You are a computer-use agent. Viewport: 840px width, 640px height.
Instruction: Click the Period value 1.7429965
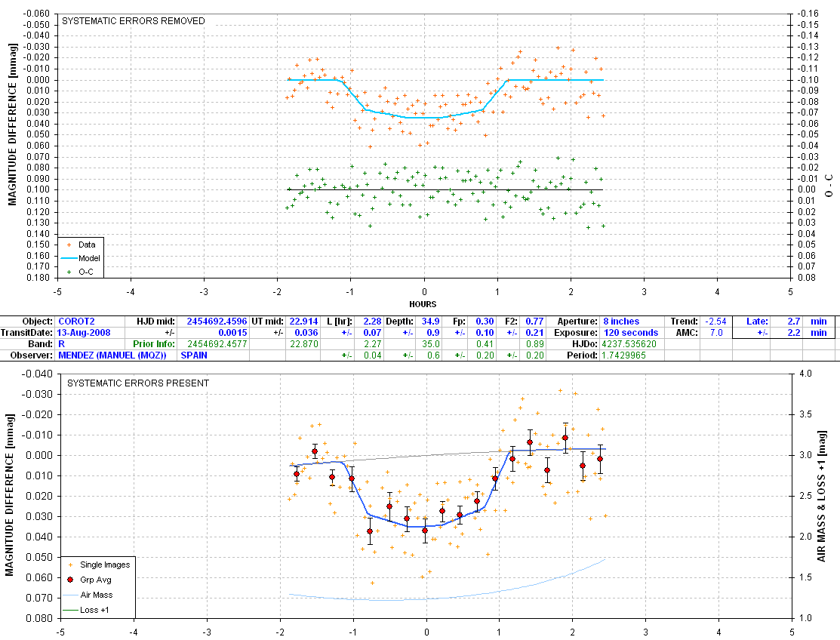point(623,355)
